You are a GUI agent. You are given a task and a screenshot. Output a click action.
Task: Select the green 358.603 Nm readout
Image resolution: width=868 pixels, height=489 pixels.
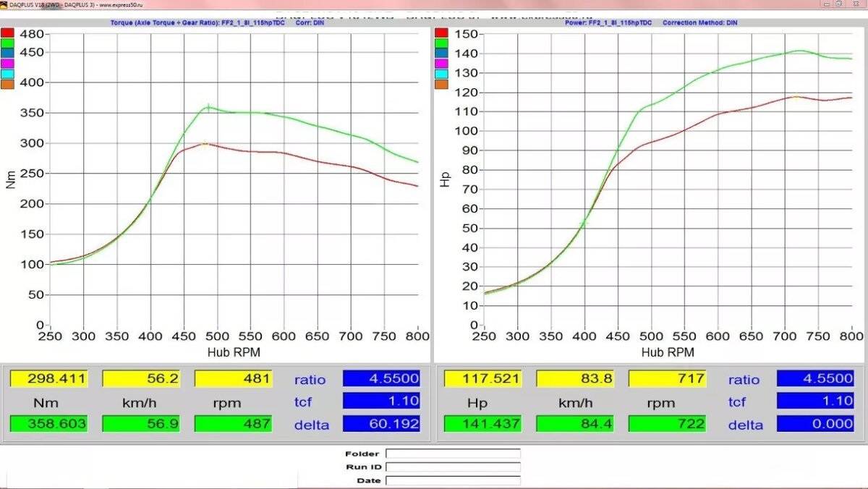pos(48,424)
